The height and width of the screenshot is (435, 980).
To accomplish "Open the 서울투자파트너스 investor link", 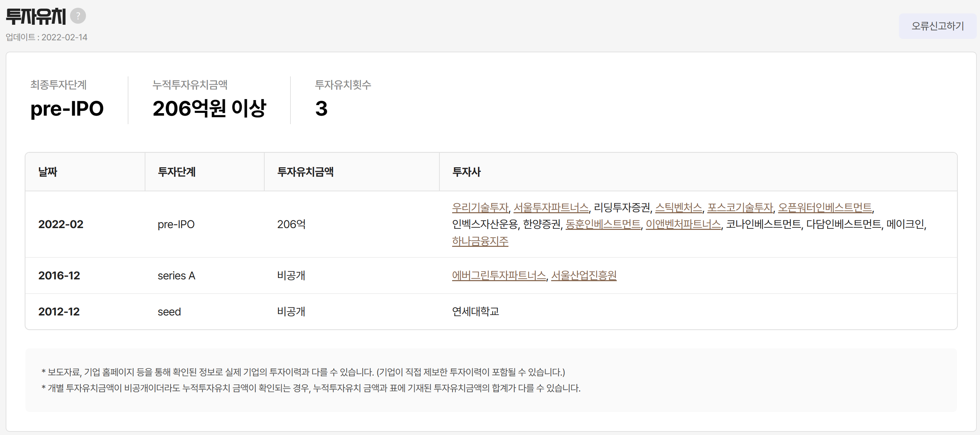I will [x=551, y=208].
